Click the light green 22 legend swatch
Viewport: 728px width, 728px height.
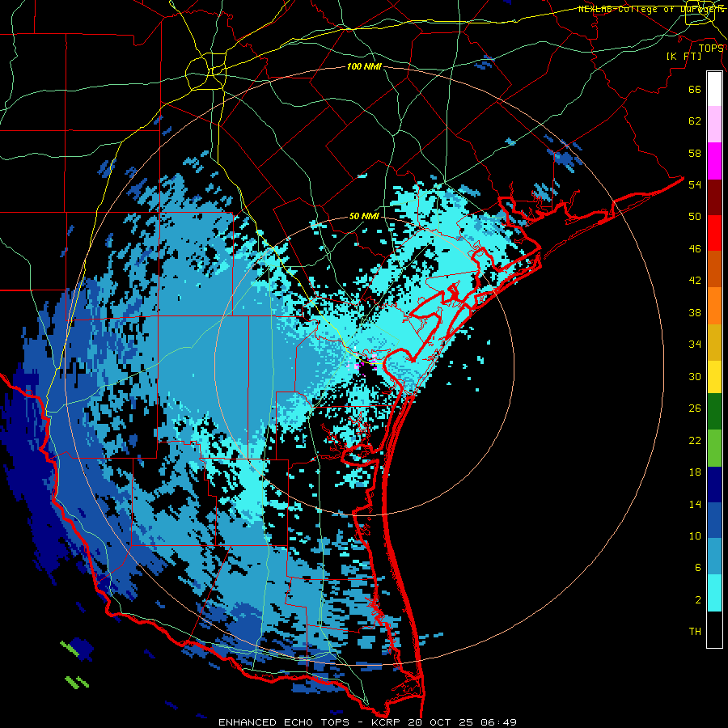(x=714, y=448)
